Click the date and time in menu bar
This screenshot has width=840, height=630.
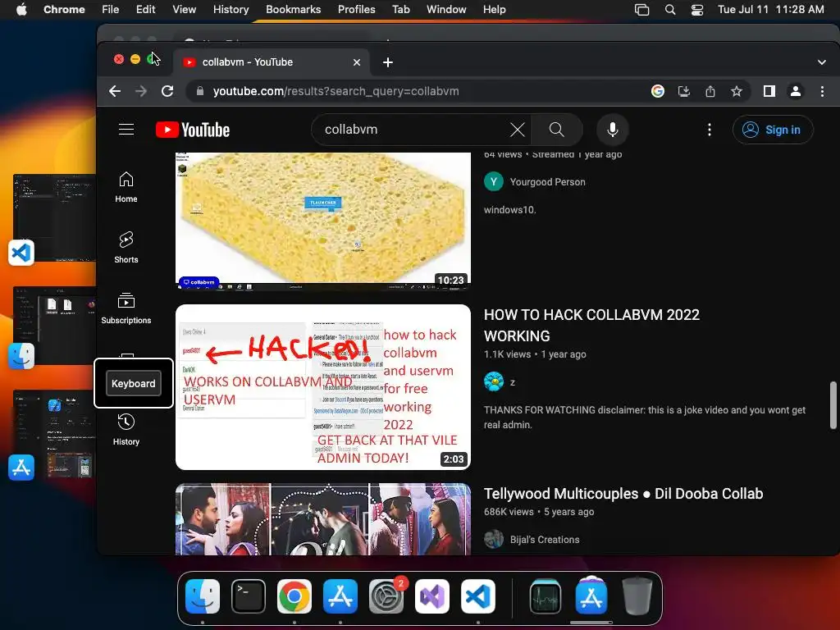pyautogui.click(x=771, y=10)
